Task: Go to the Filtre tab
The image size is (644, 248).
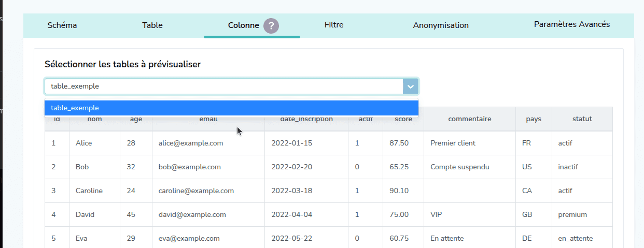Action: [334, 25]
